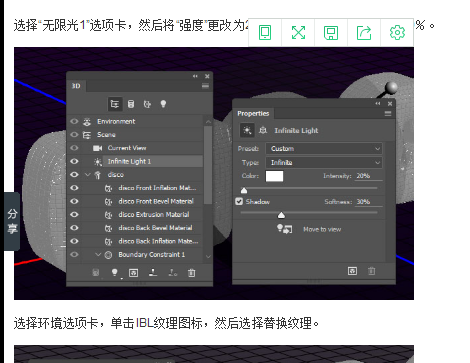The width and height of the screenshot is (470, 363).
Task: Click the Environment row icon
Action: (x=87, y=122)
